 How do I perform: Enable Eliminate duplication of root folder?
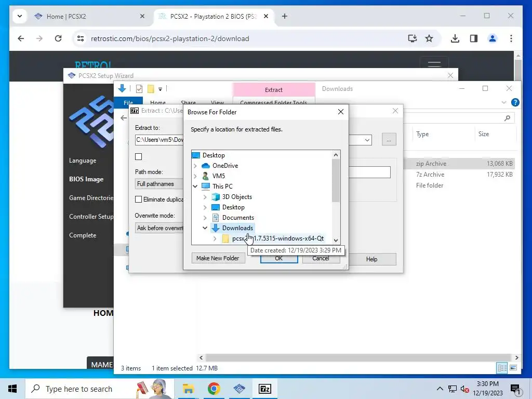[x=138, y=199]
